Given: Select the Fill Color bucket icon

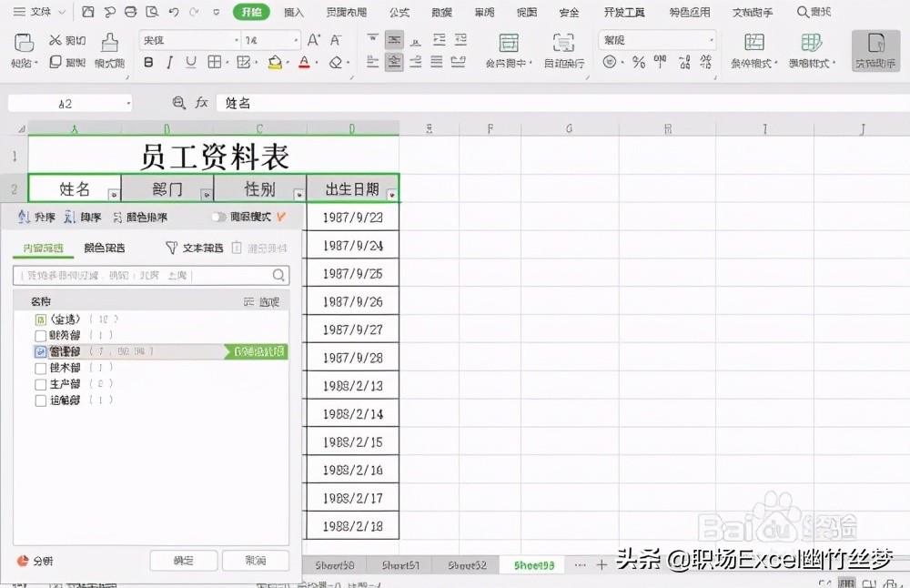Looking at the screenshot, I should [276, 62].
